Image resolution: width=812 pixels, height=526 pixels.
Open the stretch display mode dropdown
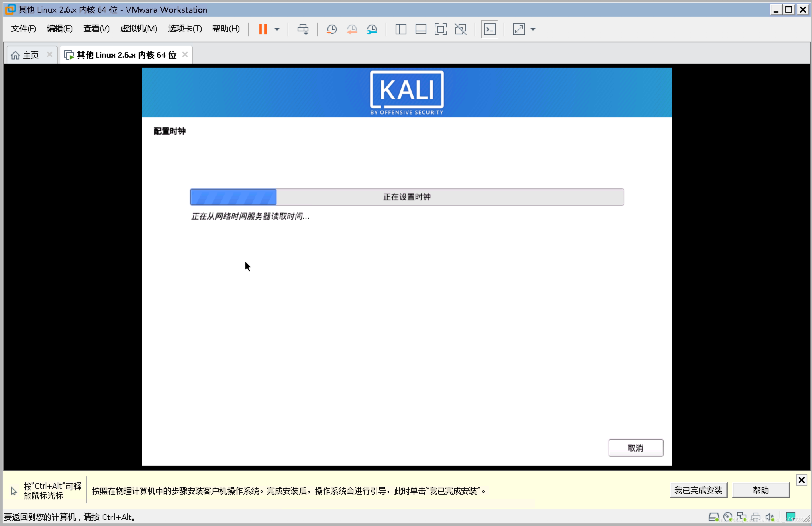[533, 30]
